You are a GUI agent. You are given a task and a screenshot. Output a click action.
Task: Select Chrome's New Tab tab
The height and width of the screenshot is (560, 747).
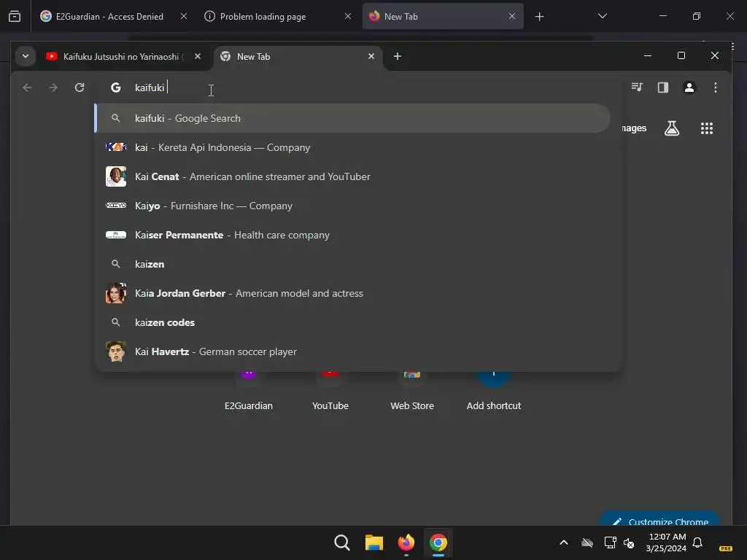pyautogui.click(x=298, y=57)
